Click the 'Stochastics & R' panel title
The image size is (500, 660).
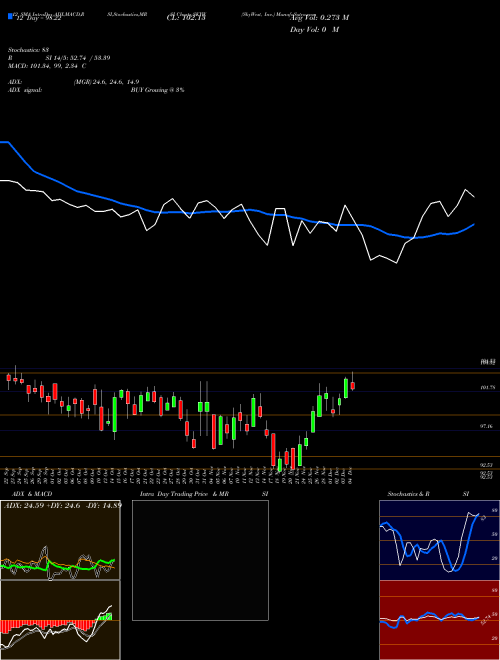[409, 494]
